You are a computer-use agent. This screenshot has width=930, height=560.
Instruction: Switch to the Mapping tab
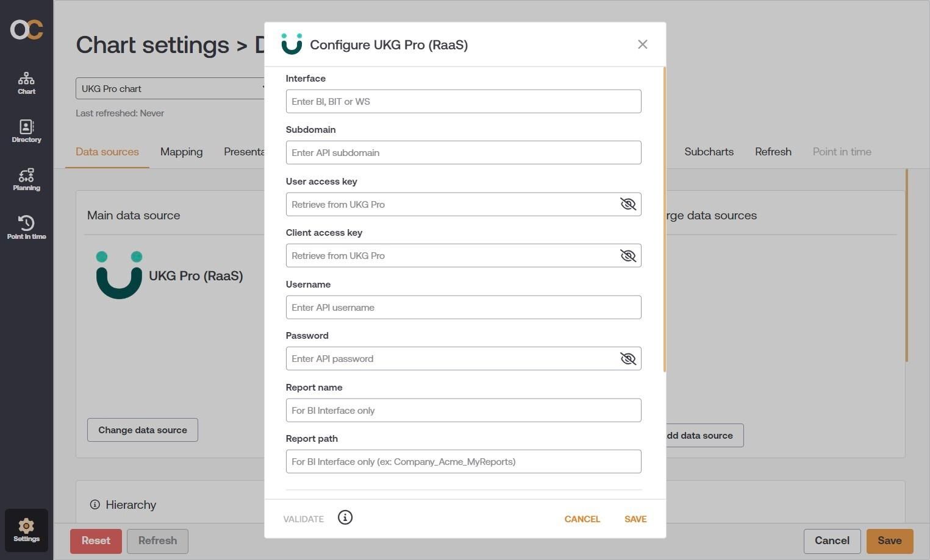pos(181,152)
